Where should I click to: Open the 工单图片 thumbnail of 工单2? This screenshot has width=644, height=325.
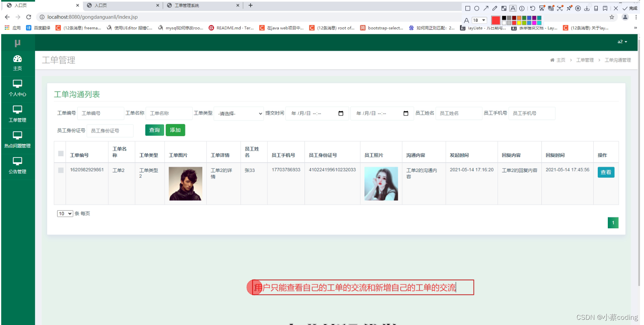tap(185, 184)
